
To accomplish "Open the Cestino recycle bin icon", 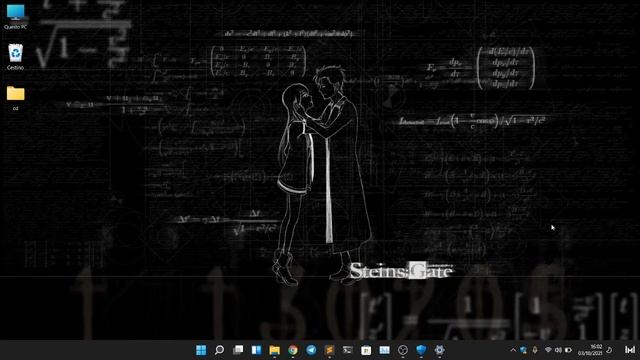I will tap(16, 57).
